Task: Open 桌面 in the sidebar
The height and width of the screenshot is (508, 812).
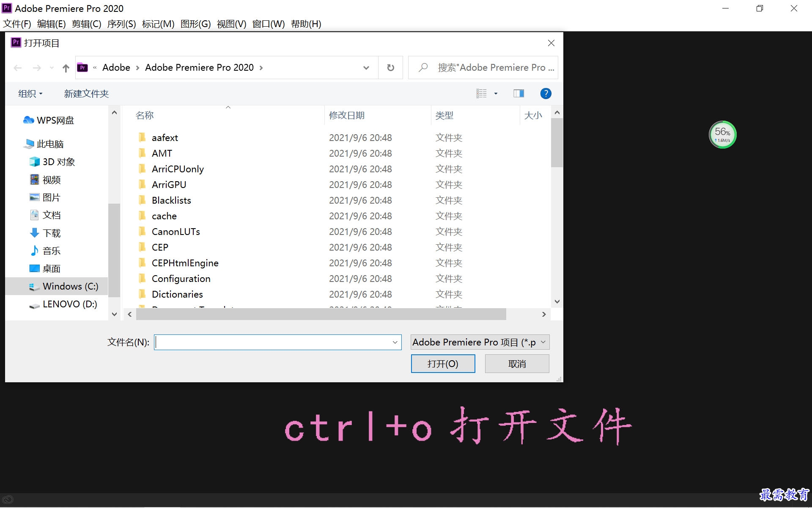Action: pyautogui.click(x=45, y=269)
